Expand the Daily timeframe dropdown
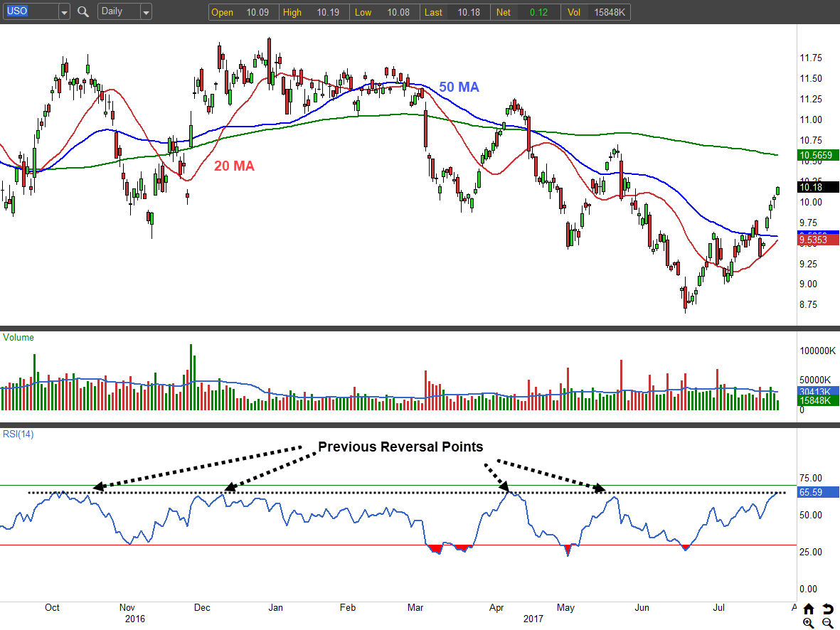The image size is (840, 630). point(146,12)
